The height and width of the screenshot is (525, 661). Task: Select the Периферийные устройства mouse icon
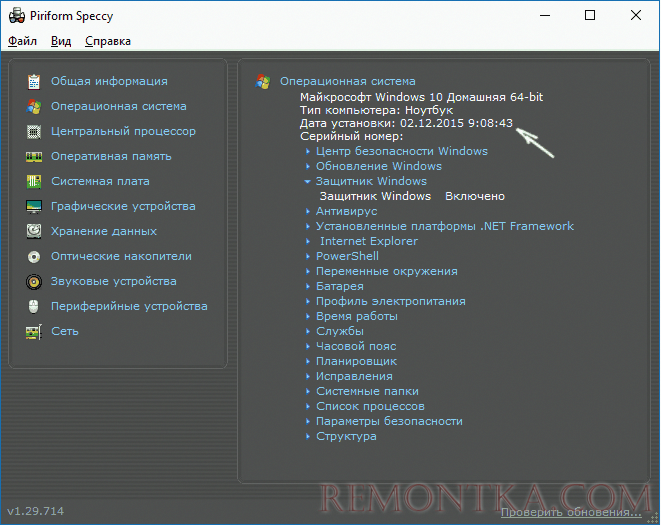click(34, 306)
